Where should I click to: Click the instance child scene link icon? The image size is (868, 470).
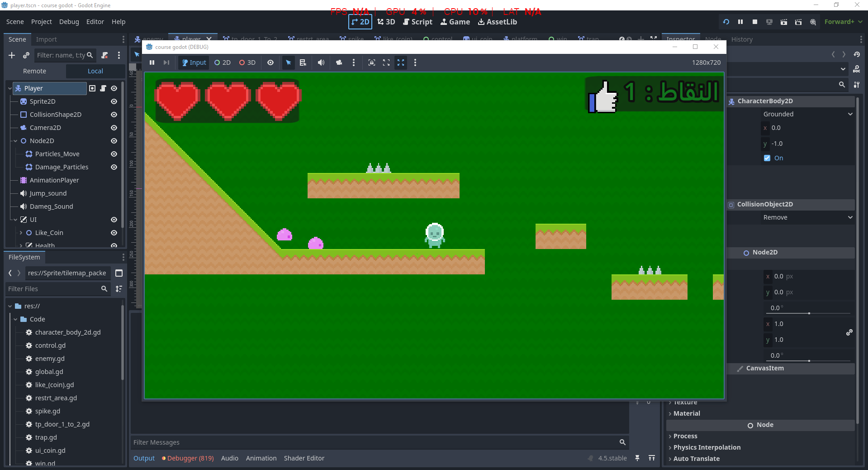coord(26,55)
